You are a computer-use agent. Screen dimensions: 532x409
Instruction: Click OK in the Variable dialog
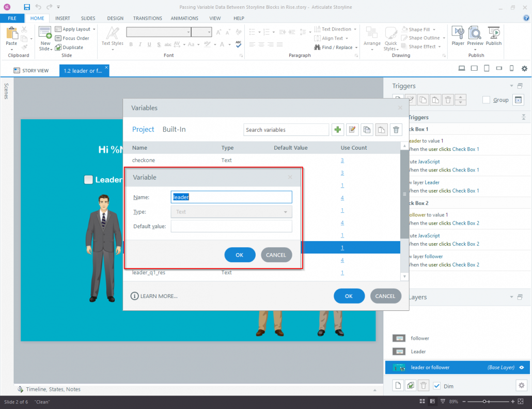click(239, 255)
